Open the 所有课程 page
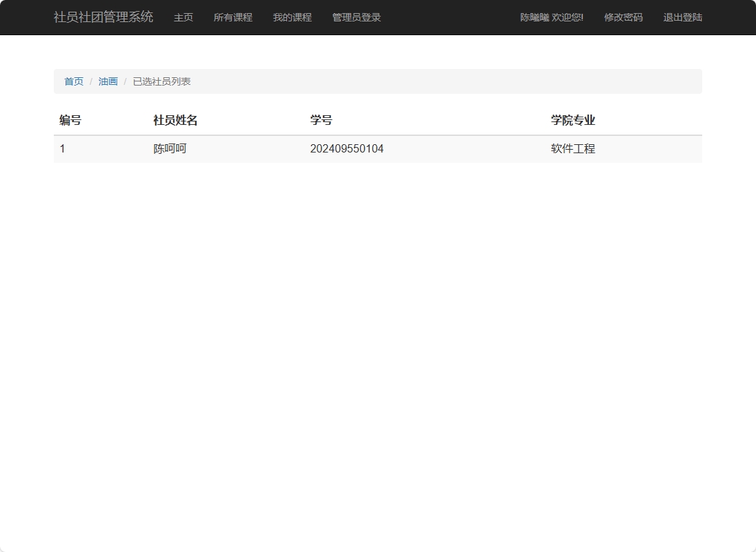Viewport: 756px width, 552px height. coord(233,17)
